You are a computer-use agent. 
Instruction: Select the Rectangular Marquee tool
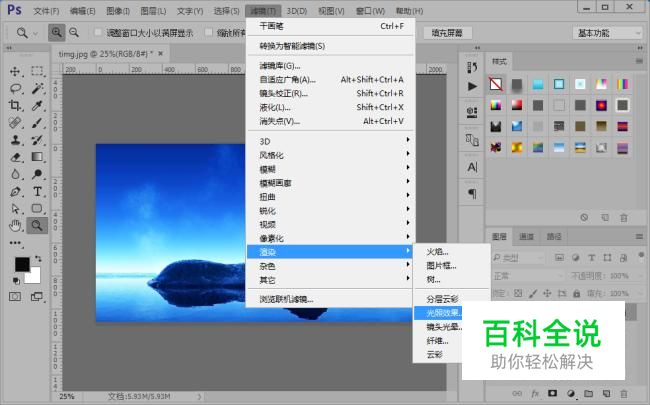pyautogui.click(x=37, y=71)
